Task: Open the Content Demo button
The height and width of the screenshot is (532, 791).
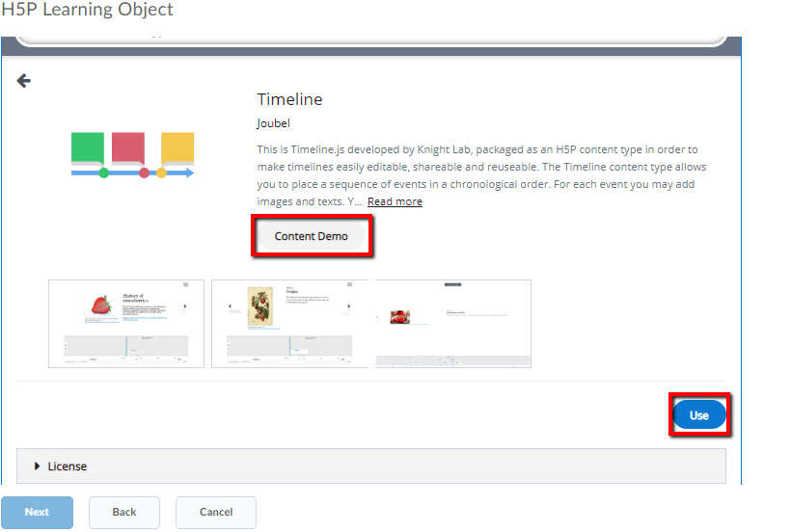Action: (312, 236)
